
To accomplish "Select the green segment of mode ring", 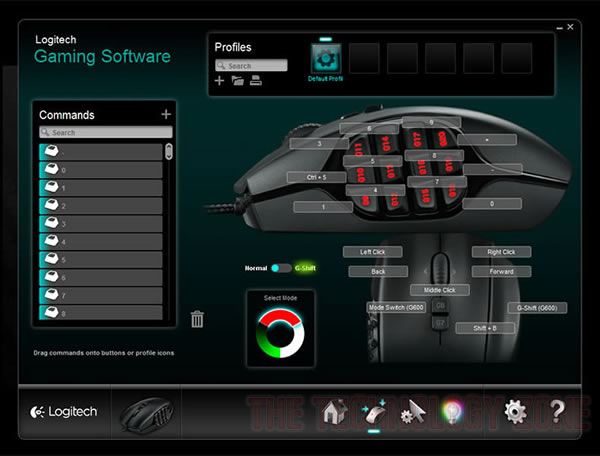I will point(268,342).
